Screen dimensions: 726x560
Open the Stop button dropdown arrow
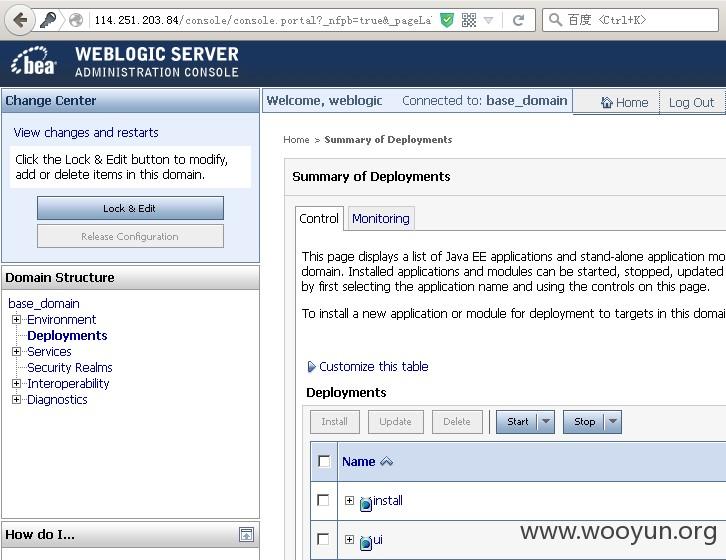pos(613,422)
